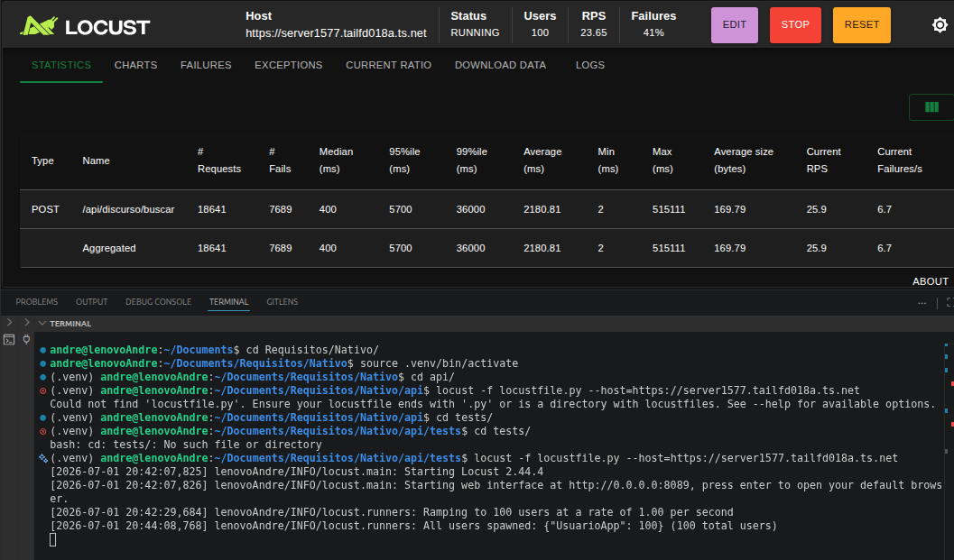Screen dimensions: 954x560
Task: Open the ABOUT link
Action: pos(931,281)
